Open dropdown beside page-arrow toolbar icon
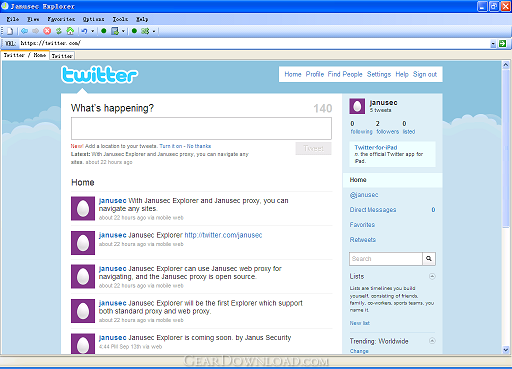 click(x=123, y=31)
